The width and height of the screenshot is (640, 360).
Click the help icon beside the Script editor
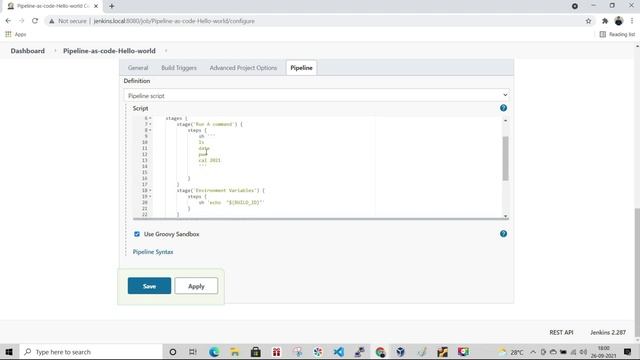pos(503,108)
